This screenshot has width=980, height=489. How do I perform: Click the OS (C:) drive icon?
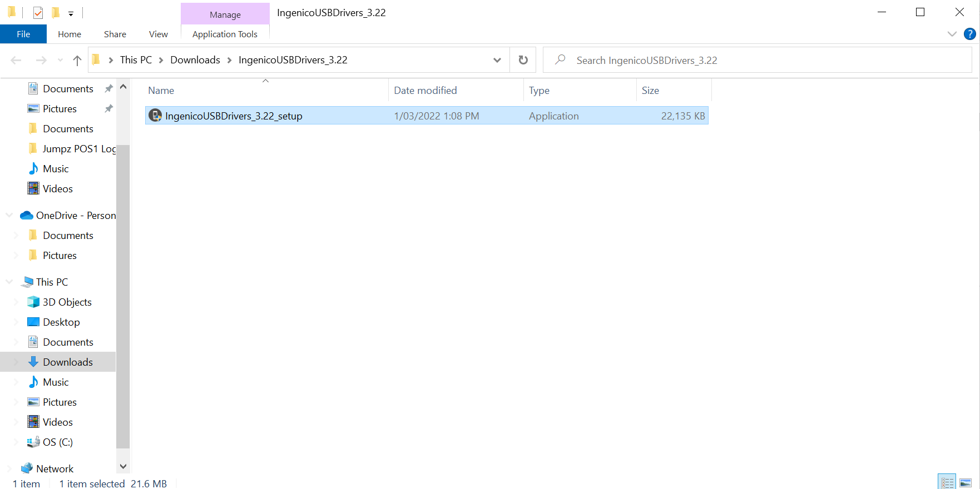pos(33,442)
